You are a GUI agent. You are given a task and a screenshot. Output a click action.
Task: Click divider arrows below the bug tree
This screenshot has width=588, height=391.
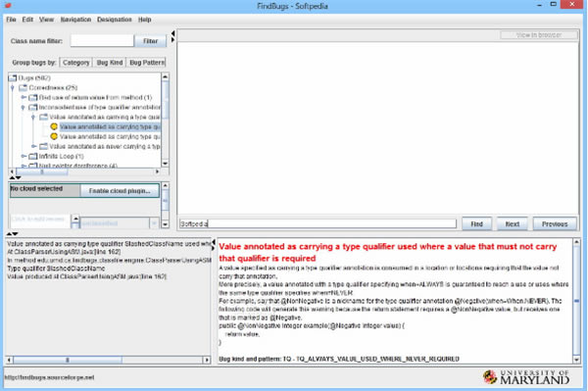point(15,177)
